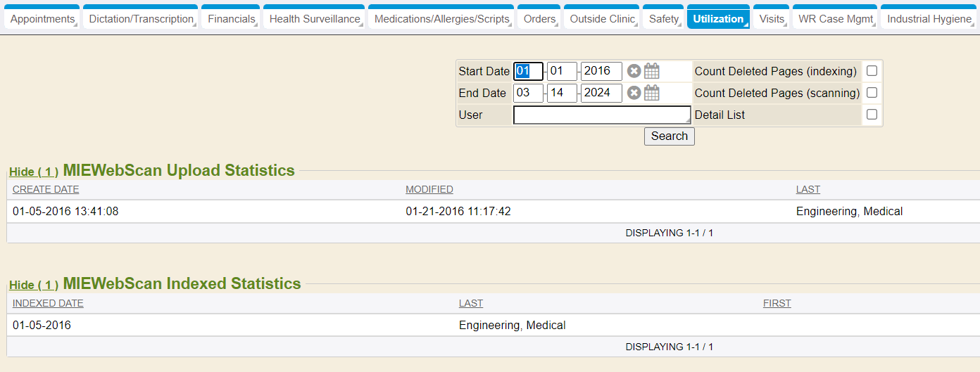
Task: Sort by the CREATE DATE column
Action: 46,189
